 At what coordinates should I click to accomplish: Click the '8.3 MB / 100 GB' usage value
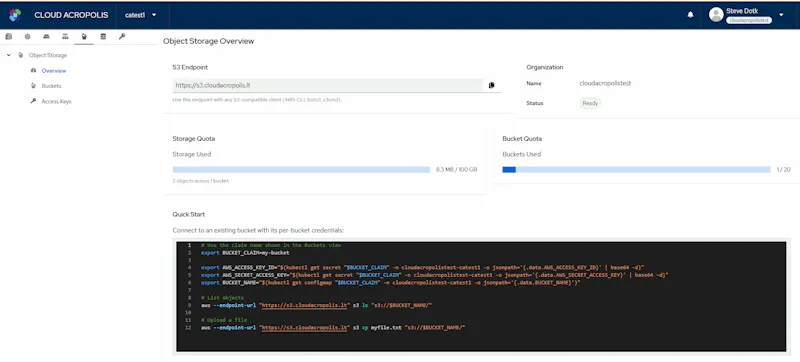pos(457,170)
